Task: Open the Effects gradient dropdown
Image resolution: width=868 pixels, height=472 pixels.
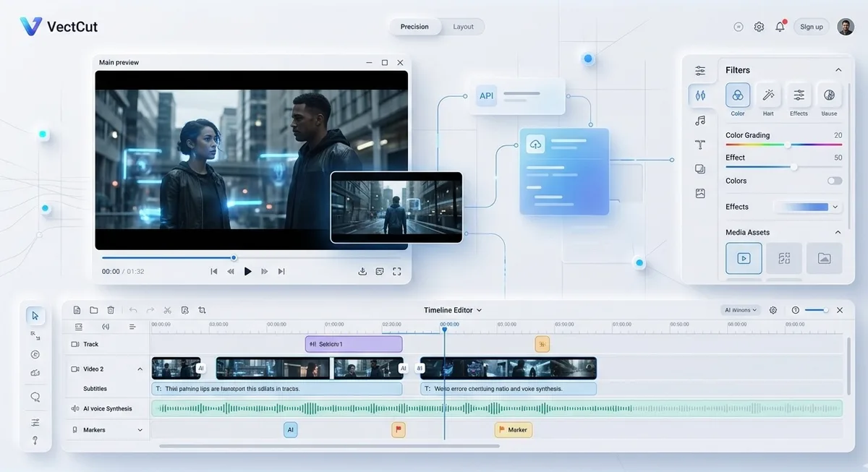Action: tap(809, 207)
